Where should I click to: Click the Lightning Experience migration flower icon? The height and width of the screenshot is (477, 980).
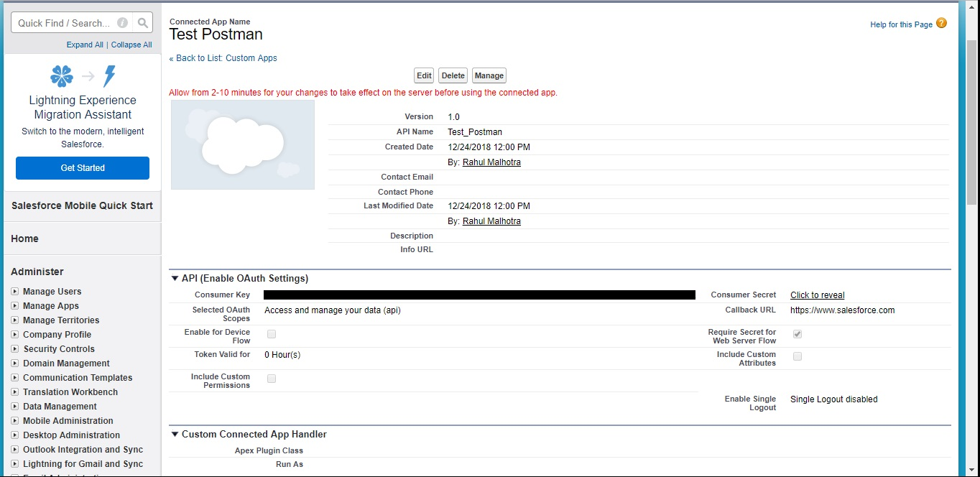(62, 76)
